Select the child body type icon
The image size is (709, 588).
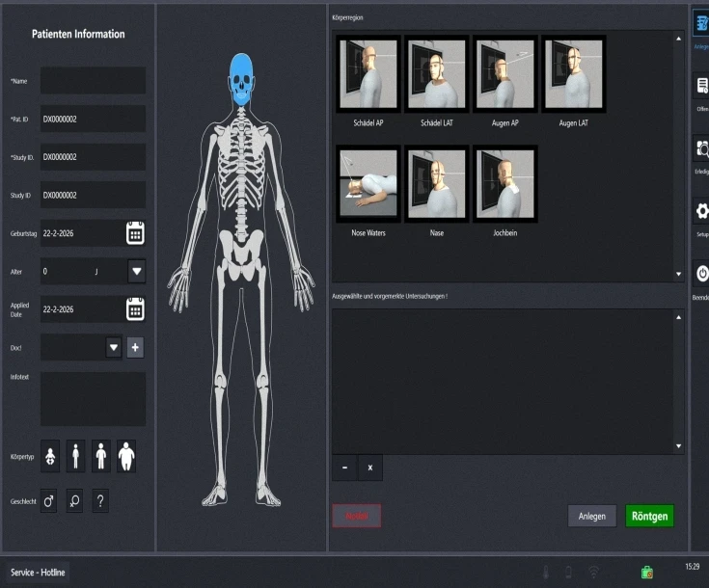(75, 457)
